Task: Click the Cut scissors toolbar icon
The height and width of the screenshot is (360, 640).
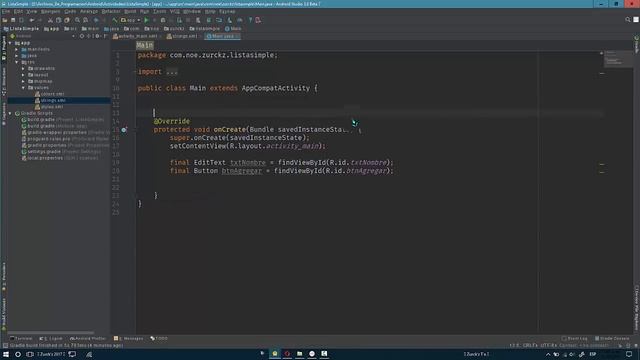Action: (x=50, y=20)
